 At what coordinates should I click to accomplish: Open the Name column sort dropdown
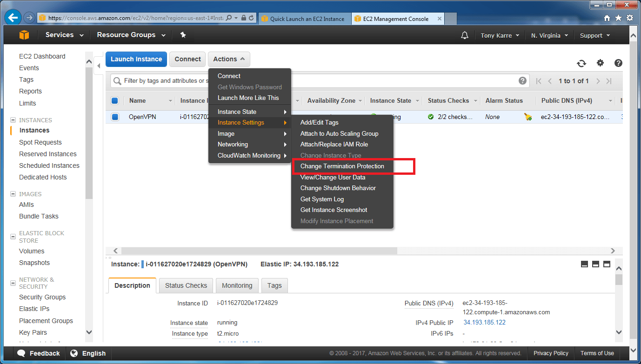(170, 100)
